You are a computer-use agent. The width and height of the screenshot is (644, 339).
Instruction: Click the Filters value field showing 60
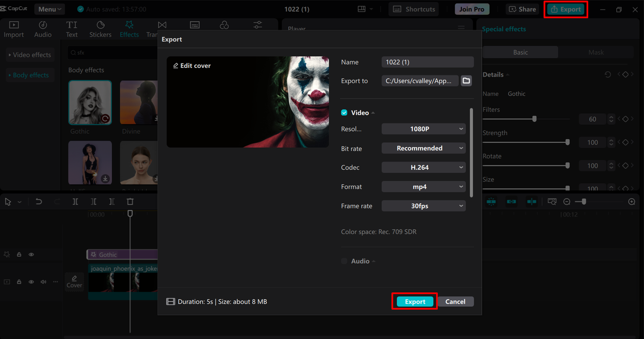click(593, 119)
